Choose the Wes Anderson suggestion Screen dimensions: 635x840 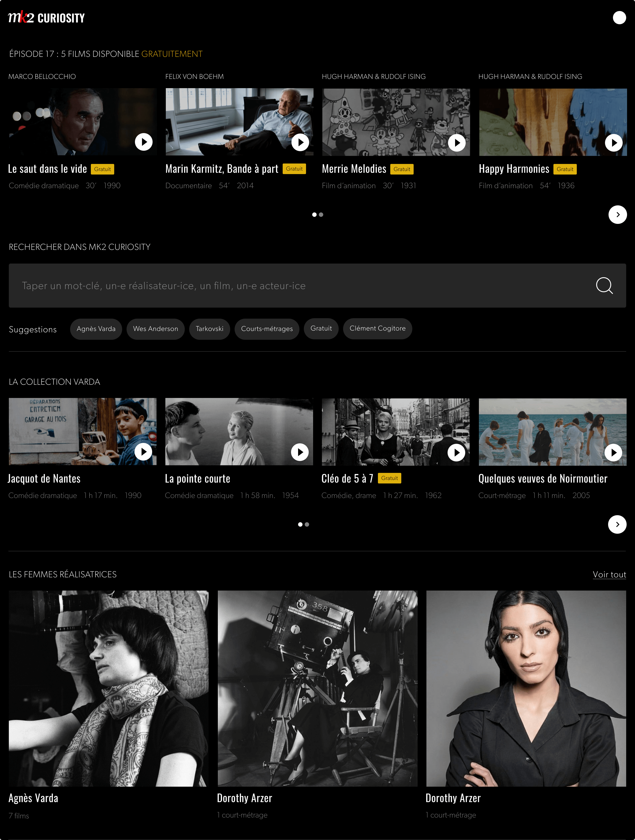[x=155, y=329]
